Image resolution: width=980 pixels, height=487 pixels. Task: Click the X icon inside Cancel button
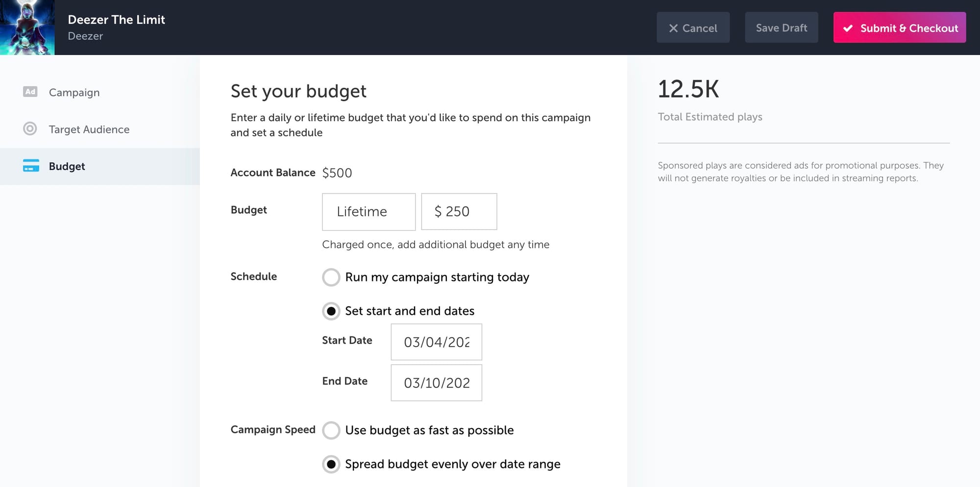pyautogui.click(x=674, y=28)
